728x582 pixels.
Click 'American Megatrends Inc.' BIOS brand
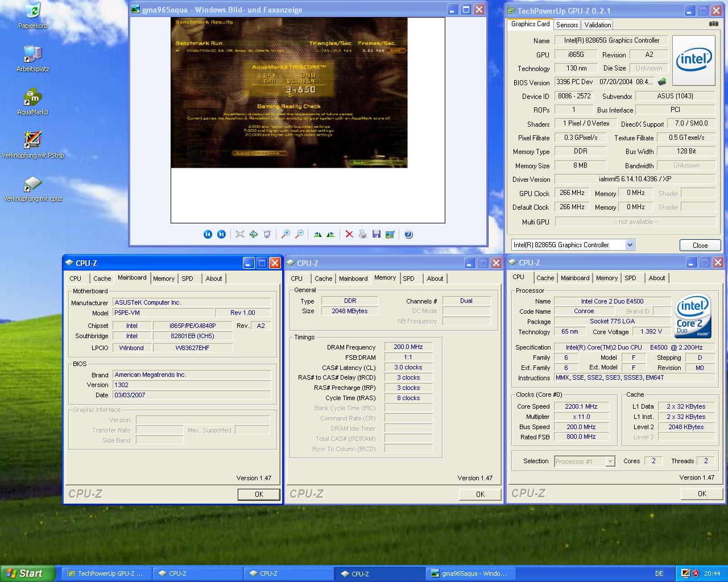click(x=192, y=375)
